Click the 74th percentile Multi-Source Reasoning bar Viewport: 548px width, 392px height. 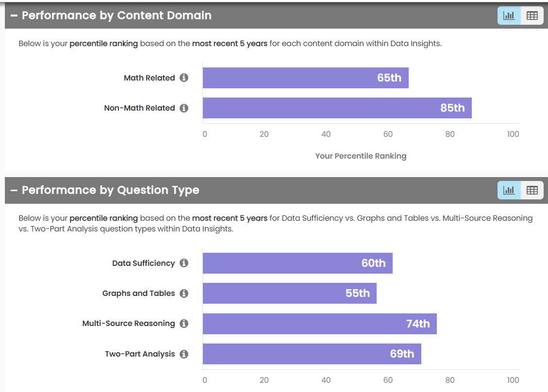[x=319, y=324]
